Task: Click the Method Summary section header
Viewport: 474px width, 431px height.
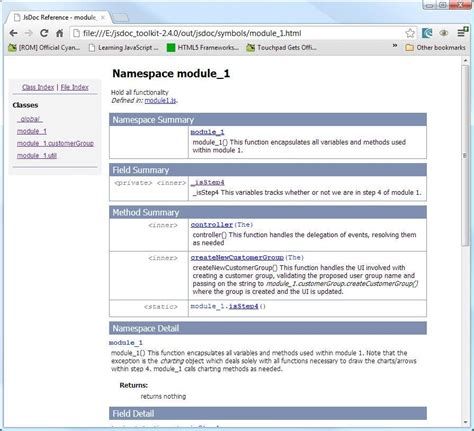Action: coord(268,212)
